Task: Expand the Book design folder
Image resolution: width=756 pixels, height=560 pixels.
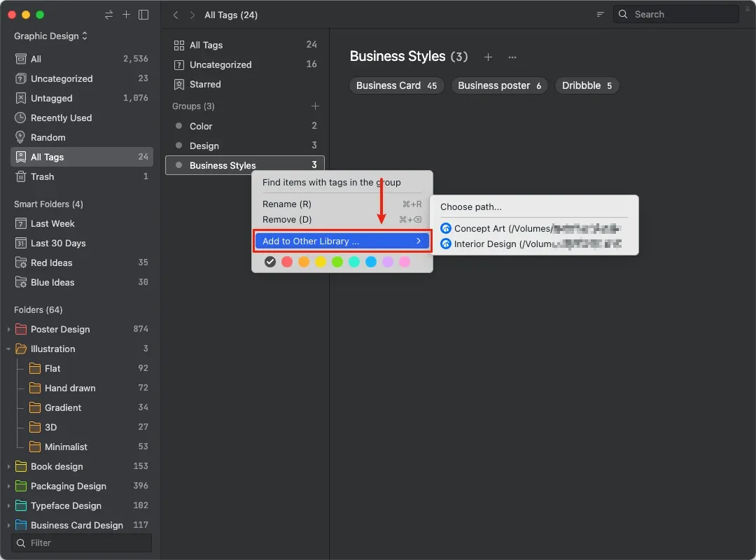Action: 8,466
